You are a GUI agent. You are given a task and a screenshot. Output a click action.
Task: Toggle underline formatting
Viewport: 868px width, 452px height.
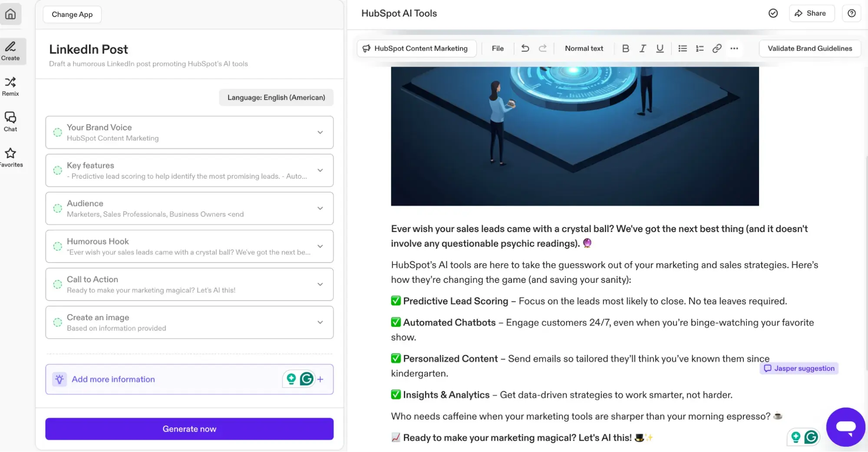tap(660, 49)
